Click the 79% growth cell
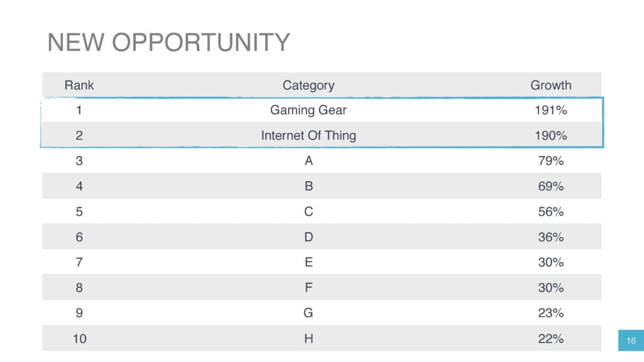Viewport: 644px width, 362px height. point(551,161)
